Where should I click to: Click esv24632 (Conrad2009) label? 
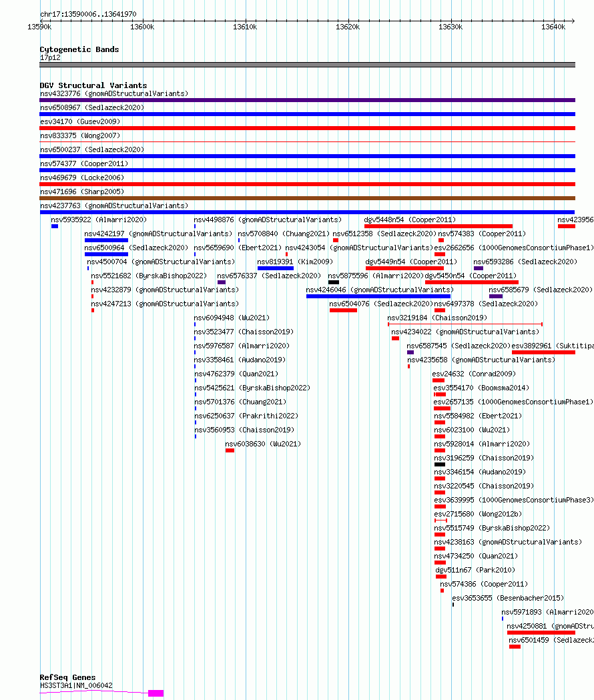(x=474, y=374)
